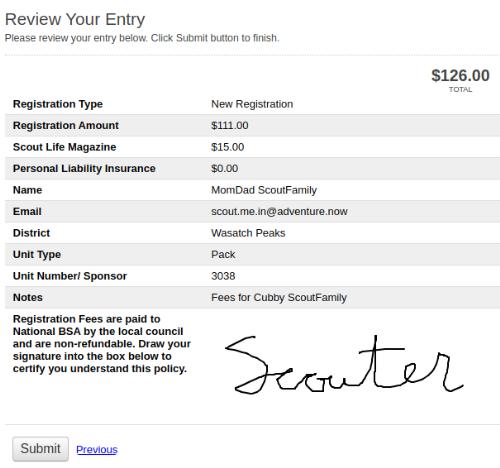Click the TOTAL caption under amount

(460, 90)
